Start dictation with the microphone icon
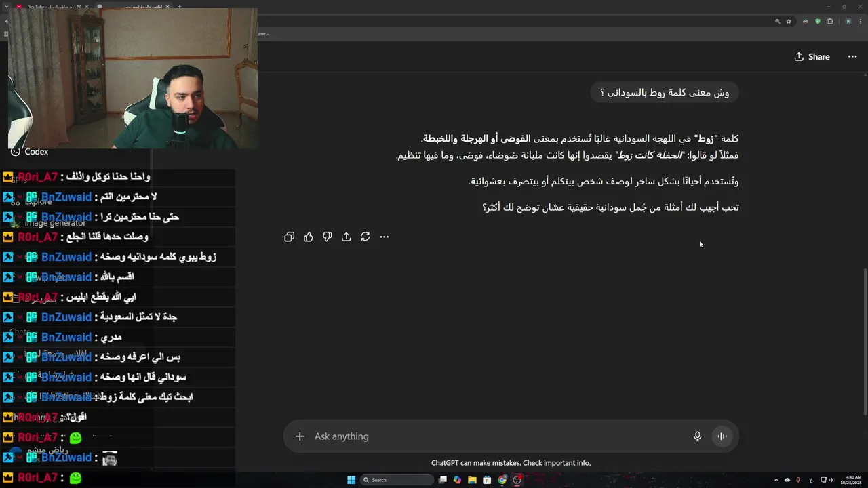The image size is (868, 488). [x=697, y=436]
